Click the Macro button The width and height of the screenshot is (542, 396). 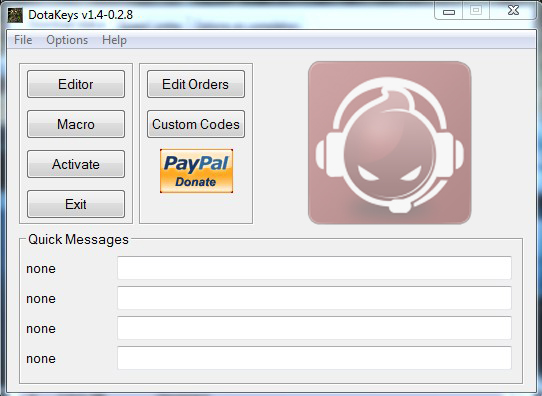(x=76, y=124)
